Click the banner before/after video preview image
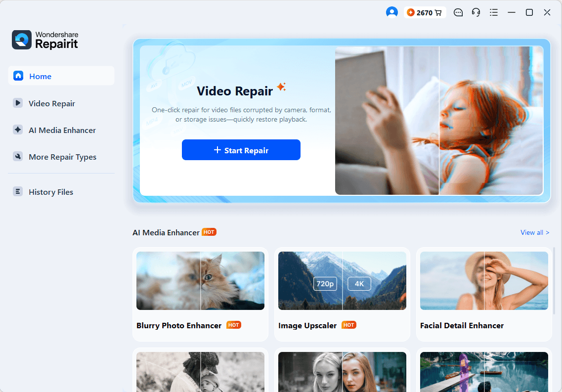 [439, 121]
